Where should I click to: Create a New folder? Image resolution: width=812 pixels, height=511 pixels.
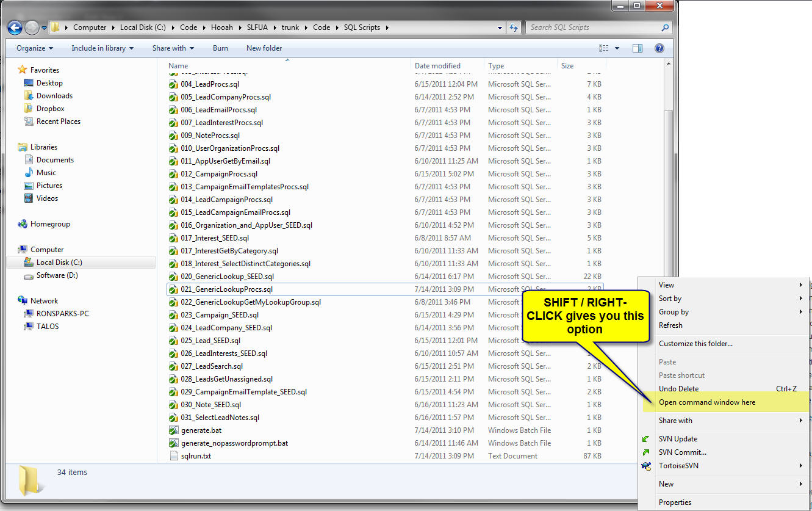tap(264, 48)
